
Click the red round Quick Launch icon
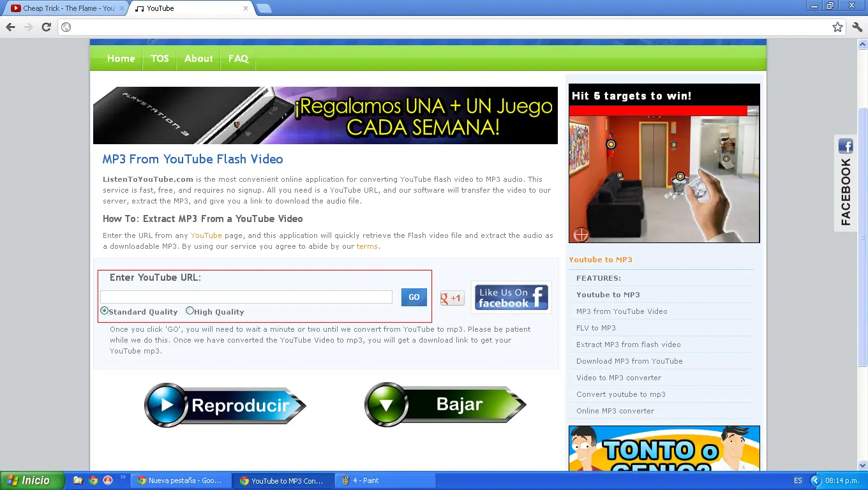108,480
